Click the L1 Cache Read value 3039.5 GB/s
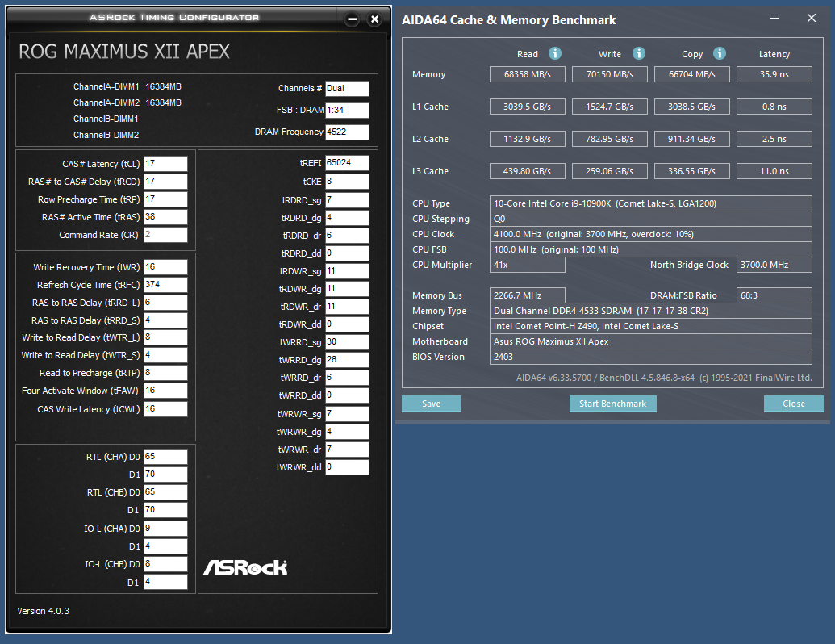This screenshot has height=644, width=835. coord(527,107)
